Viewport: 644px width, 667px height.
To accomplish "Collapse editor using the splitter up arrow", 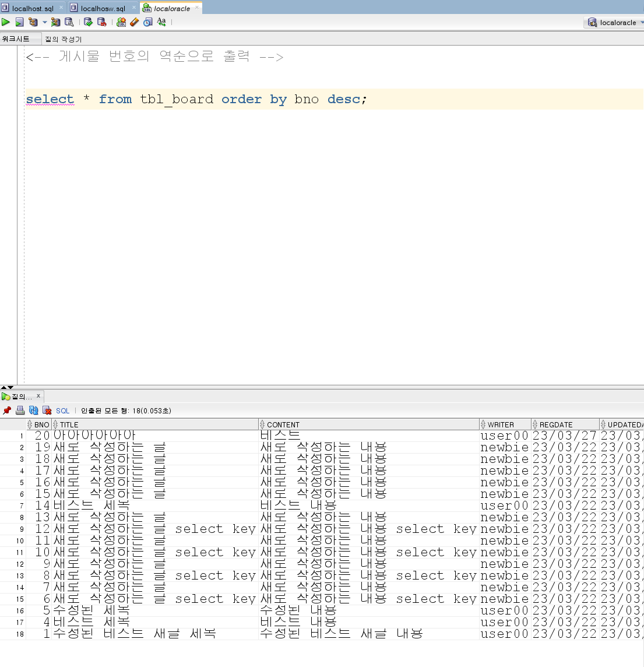I will (x=3, y=387).
